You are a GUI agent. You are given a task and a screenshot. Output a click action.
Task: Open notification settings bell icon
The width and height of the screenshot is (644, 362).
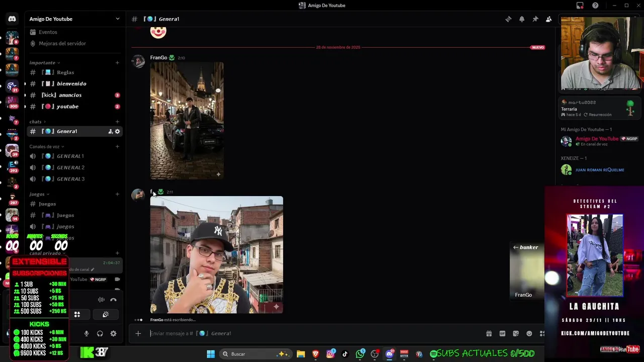coord(522,19)
